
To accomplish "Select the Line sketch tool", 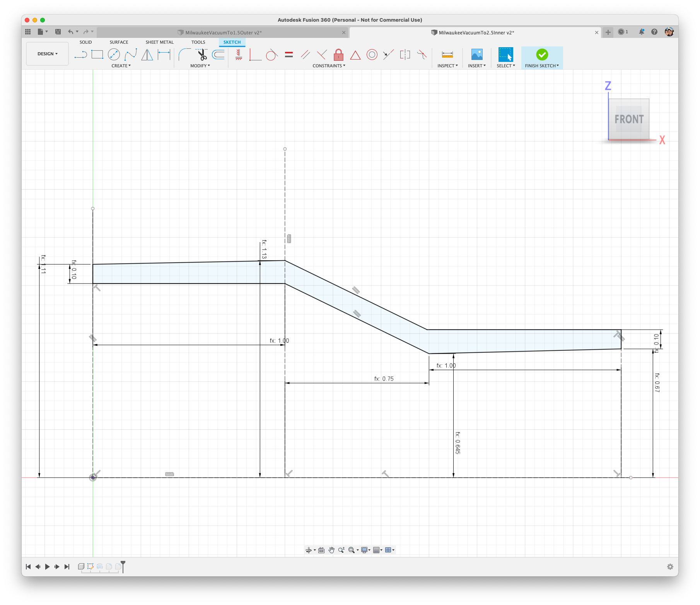I will [x=80, y=55].
